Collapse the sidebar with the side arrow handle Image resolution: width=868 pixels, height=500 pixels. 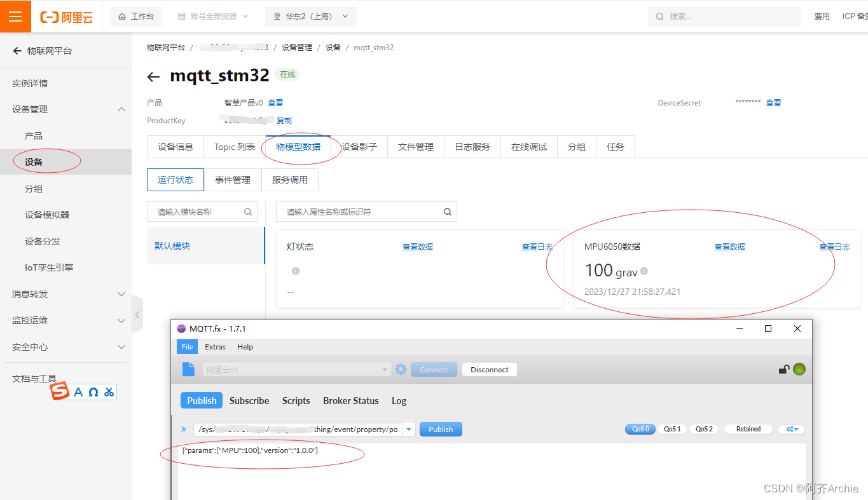(x=137, y=314)
